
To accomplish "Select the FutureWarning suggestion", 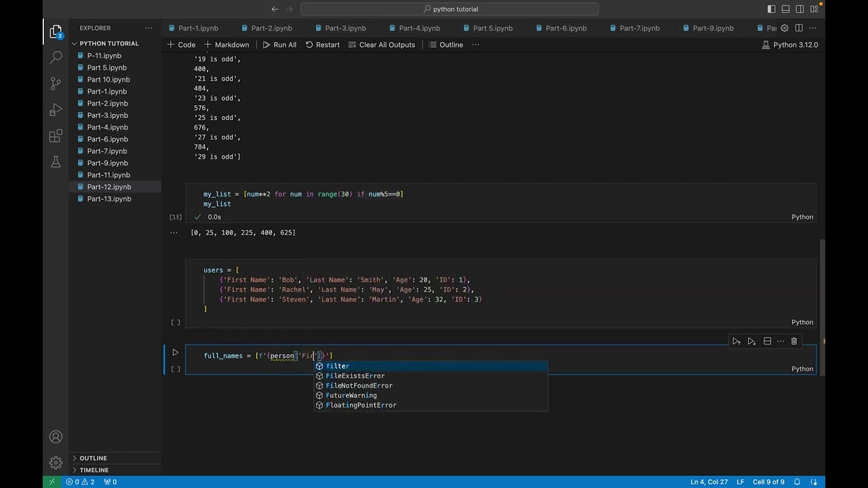I will [431, 395].
